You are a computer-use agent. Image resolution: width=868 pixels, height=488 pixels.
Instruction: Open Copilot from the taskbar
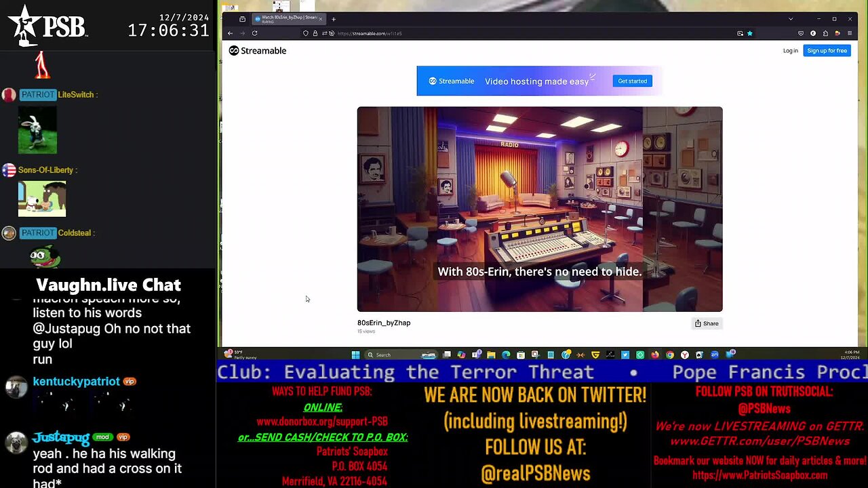[x=461, y=354]
